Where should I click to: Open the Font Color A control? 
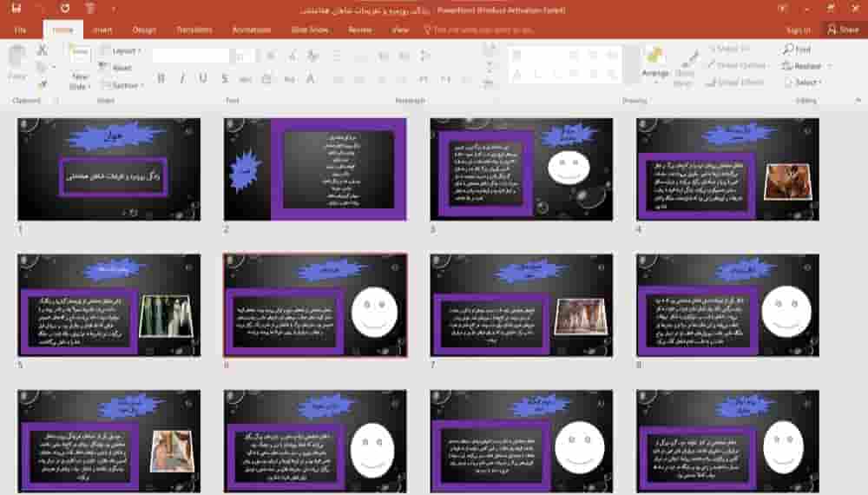(310, 79)
